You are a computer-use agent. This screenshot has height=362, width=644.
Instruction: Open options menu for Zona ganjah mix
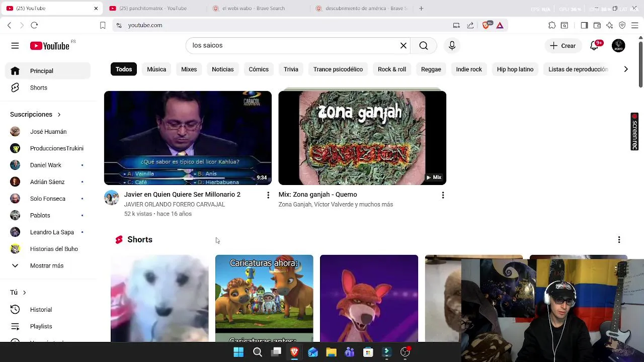click(x=443, y=195)
